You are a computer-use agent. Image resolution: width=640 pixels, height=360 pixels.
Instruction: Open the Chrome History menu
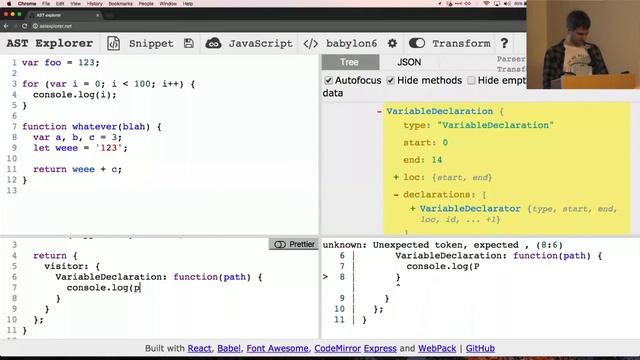pyautogui.click(x=95, y=4)
